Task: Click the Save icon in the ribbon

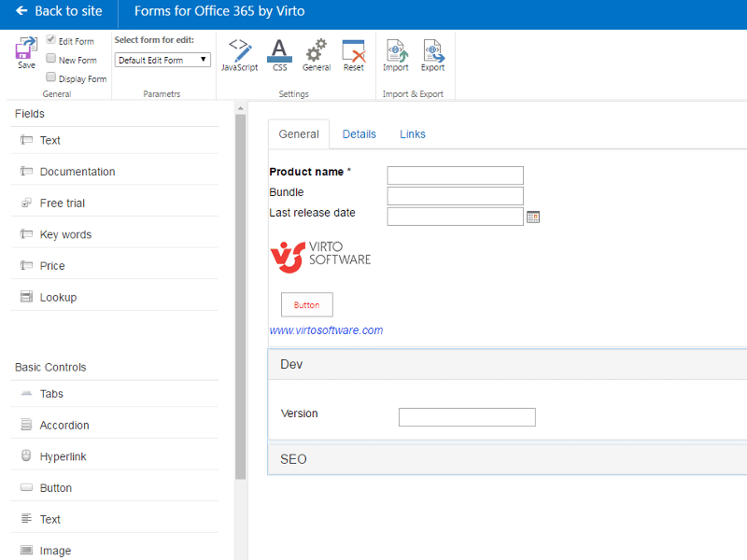Action: 24,54
